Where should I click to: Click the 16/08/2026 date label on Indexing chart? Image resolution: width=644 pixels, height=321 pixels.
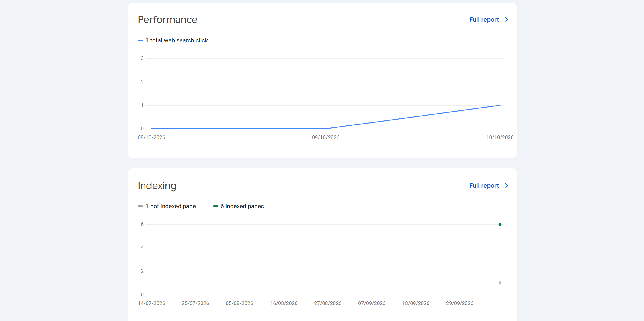[284, 303]
